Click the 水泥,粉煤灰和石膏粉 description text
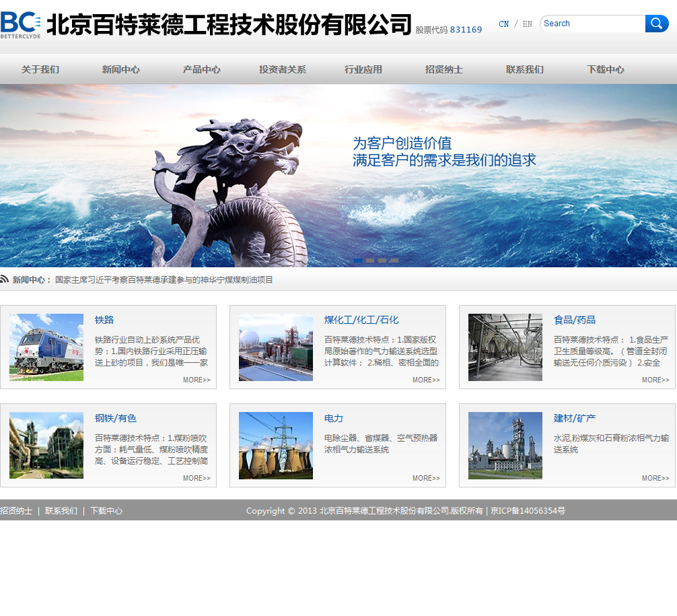This screenshot has width=677, height=616. tap(611, 444)
